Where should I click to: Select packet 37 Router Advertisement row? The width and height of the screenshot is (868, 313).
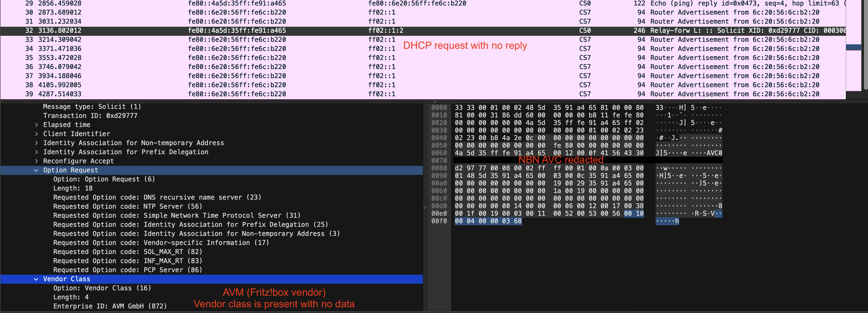pyautogui.click(x=423, y=76)
